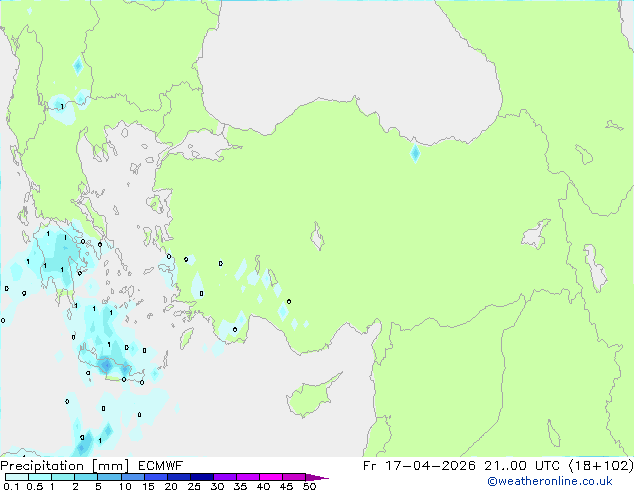Click the weatheronline.co.uk link
This screenshot has width=634, height=490.
pos(550,481)
